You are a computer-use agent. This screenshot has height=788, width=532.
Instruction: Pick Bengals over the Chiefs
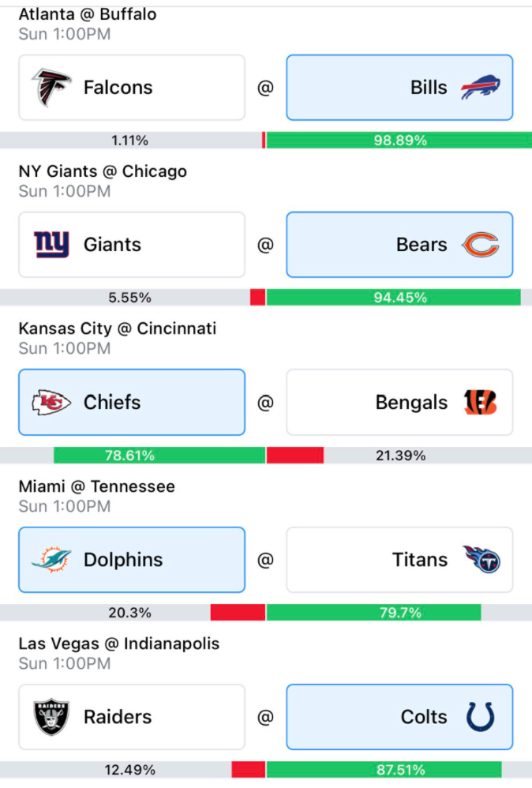[399, 403]
